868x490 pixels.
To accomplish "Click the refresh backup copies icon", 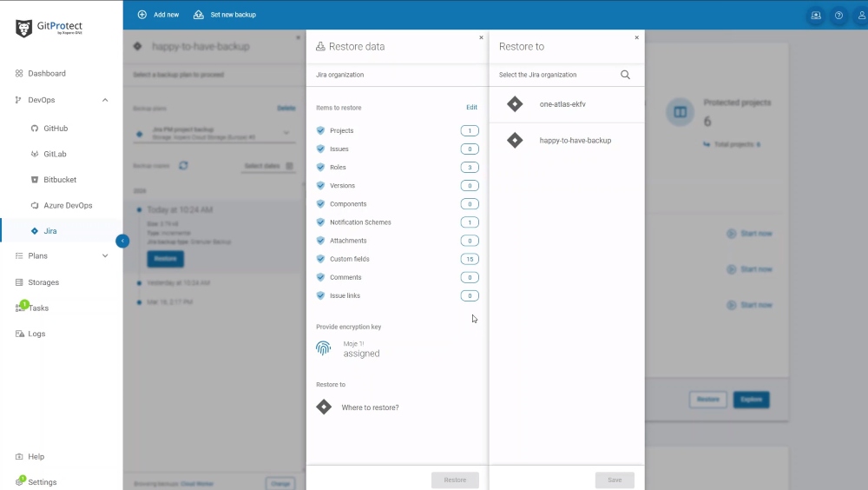I will pos(183,165).
